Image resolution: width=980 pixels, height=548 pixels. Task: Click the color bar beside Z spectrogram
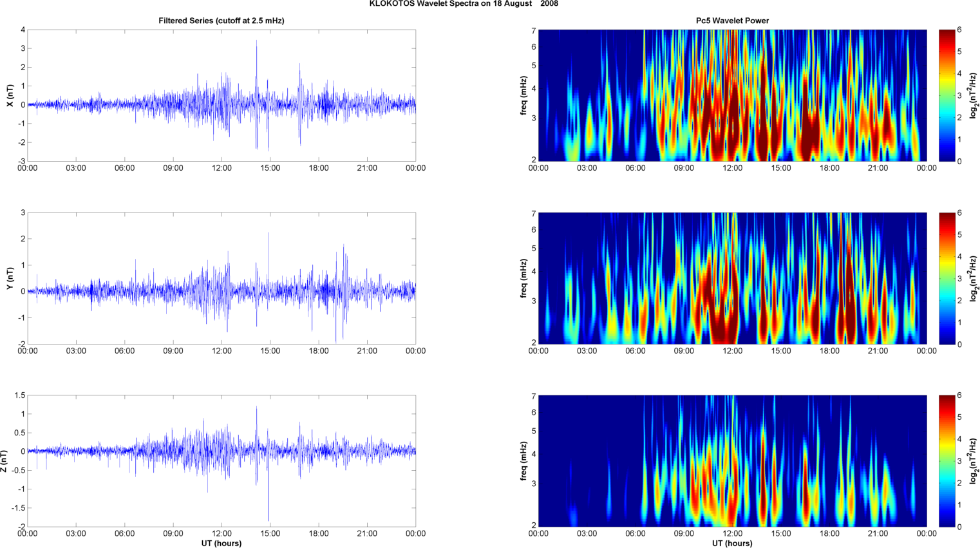click(947, 461)
